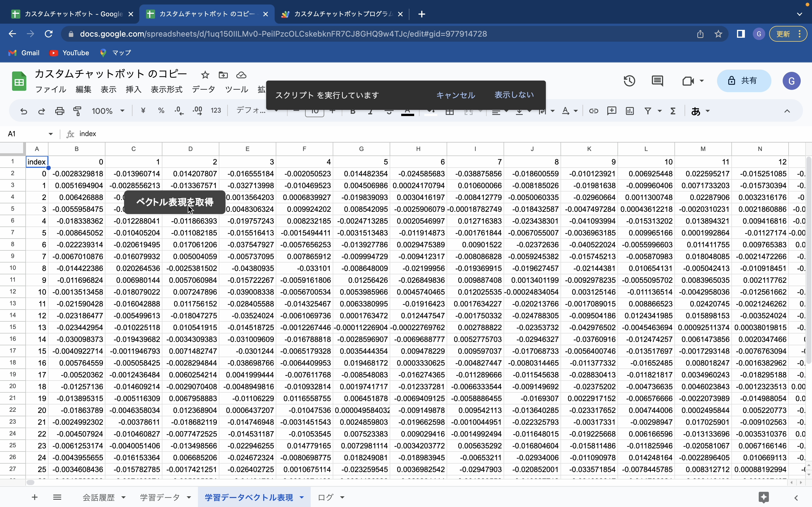
Task: Open the 挿入 menu
Action: click(x=133, y=89)
